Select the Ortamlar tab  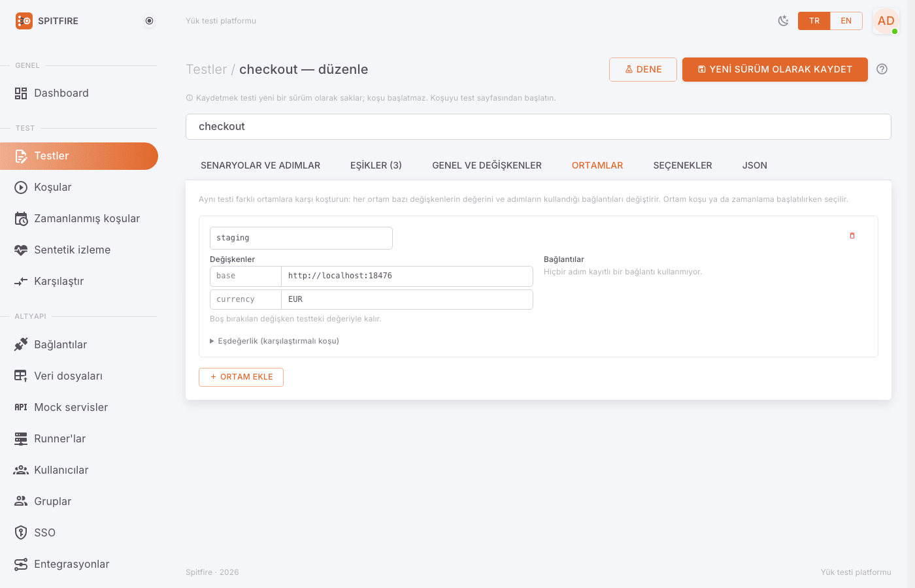point(597,165)
